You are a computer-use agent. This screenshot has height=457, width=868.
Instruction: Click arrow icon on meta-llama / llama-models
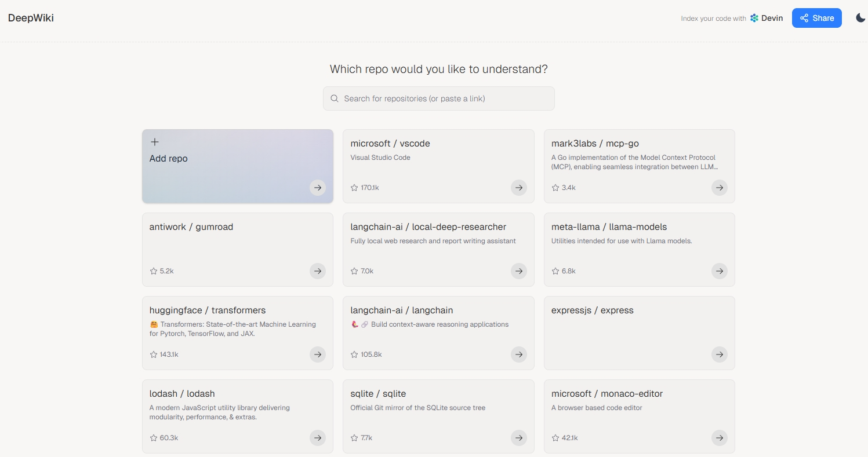719,271
